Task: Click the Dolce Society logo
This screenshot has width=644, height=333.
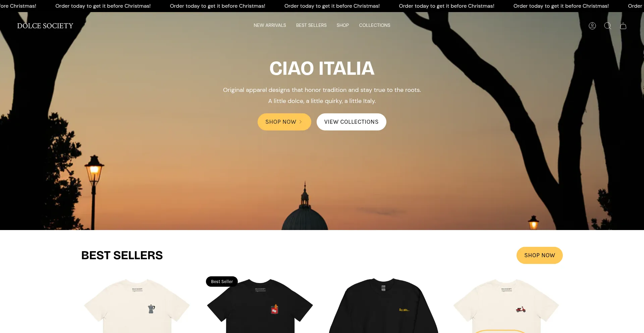Action: tap(45, 26)
